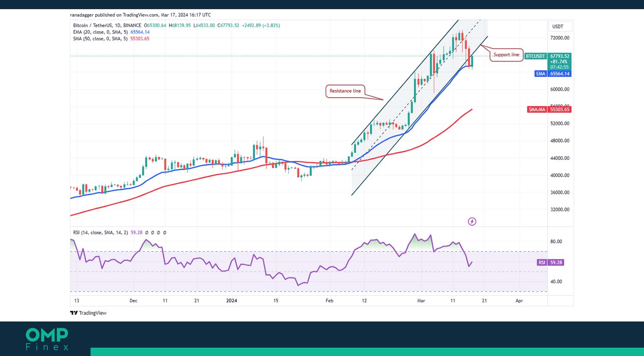Click the +2492.89 (+3.82%) change value

point(261,25)
